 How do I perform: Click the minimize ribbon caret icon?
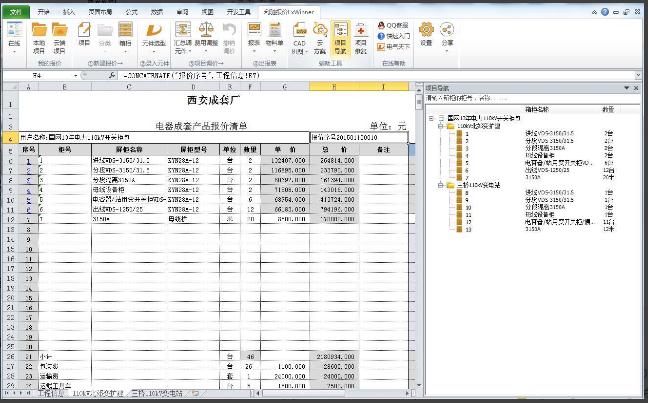click(x=594, y=12)
